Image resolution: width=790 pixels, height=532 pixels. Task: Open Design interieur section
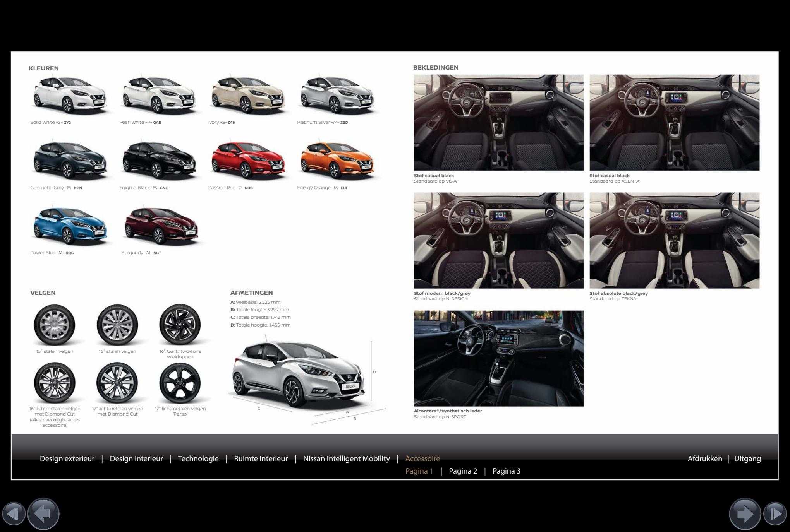136,458
